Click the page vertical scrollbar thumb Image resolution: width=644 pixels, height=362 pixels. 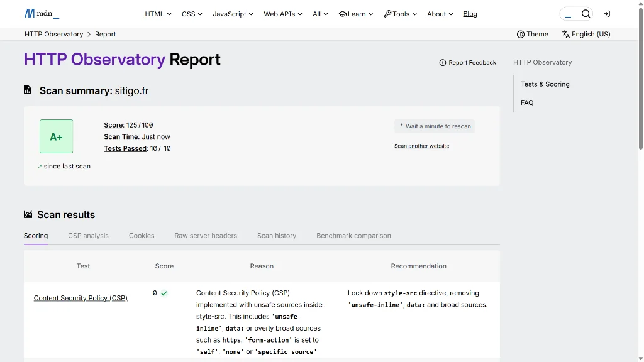click(x=641, y=78)
